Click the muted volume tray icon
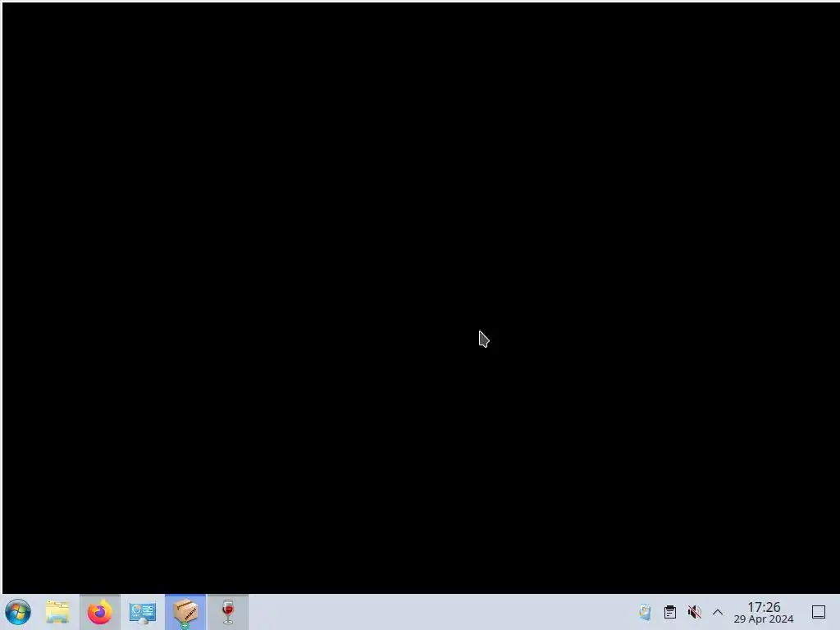The image size is (840, 630). (x=694, y=612)
